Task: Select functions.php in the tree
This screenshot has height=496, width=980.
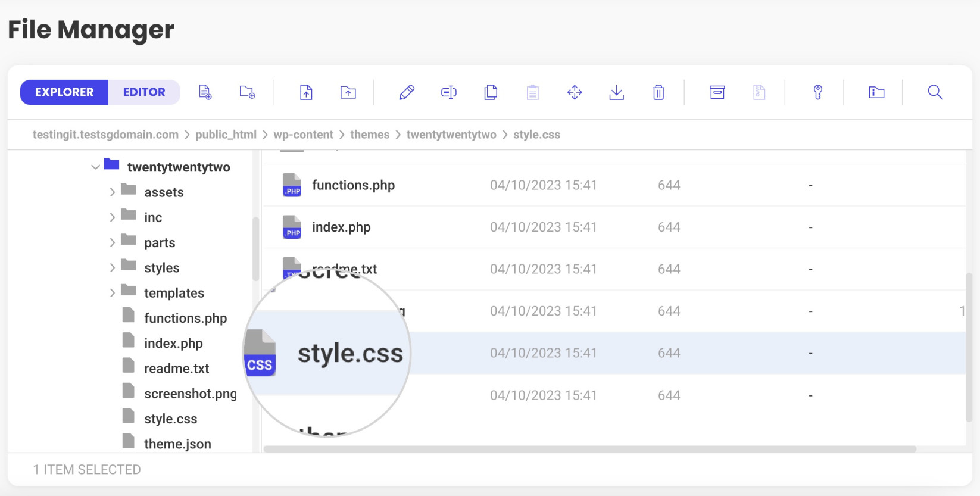Action: coord(185,318)
